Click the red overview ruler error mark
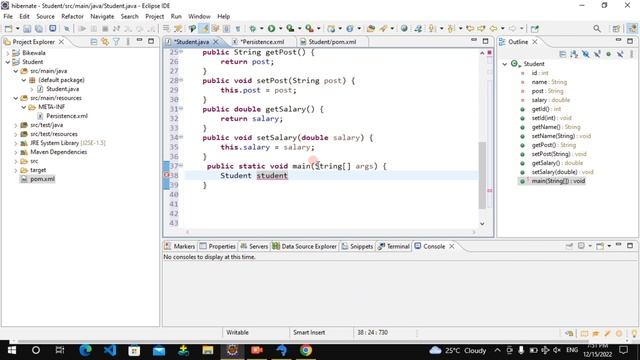Screen dimensions: 640x360 pos(489,190)
